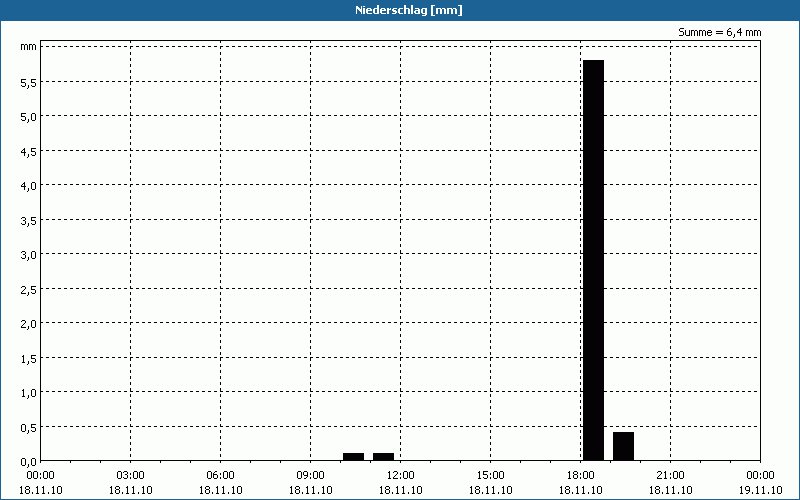Click the 19.11.10 date label
Screen dimensions: 800x500
click(x=760, y=490)
